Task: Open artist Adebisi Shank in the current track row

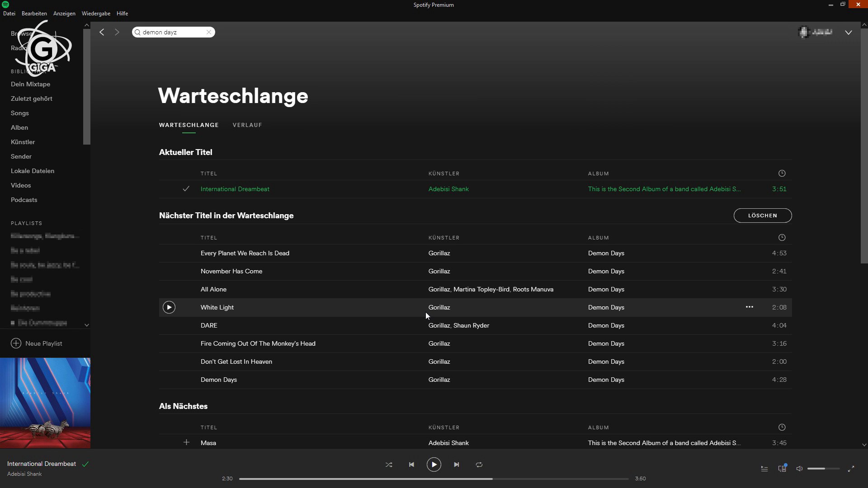Action: click(x=448, y=189)
